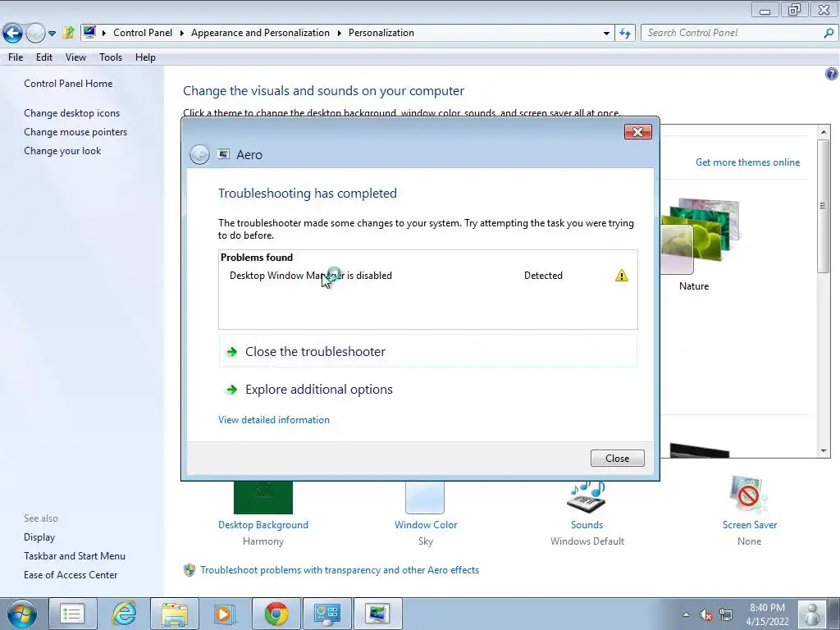The image size is (840, 630).
Task: Click the taskbar clock 8:40 PM
Action: (767, 614)
